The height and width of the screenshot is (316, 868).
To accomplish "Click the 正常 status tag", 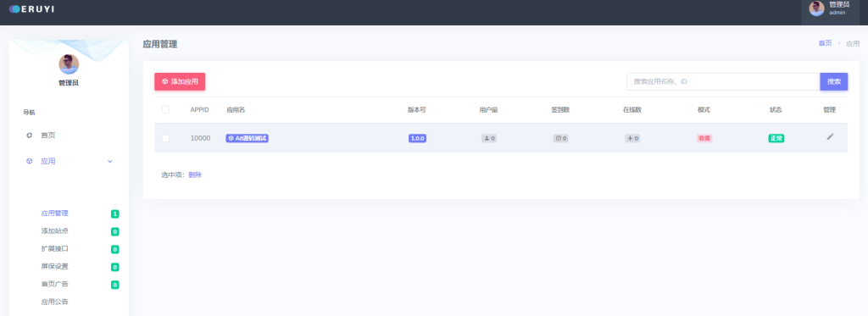I will tap(776, 138).
